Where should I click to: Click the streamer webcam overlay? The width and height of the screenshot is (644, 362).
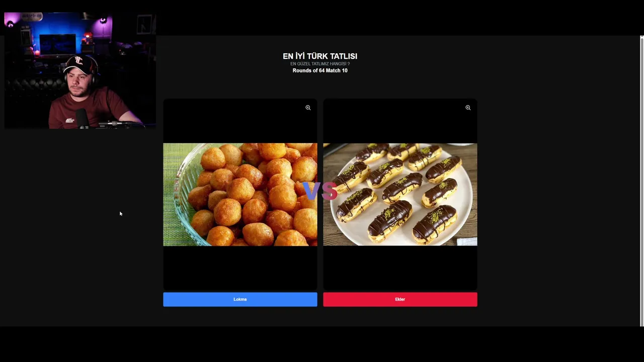80,70
